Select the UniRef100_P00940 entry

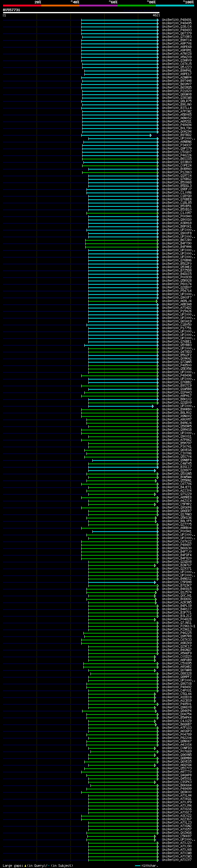click(x=176, y=216)
